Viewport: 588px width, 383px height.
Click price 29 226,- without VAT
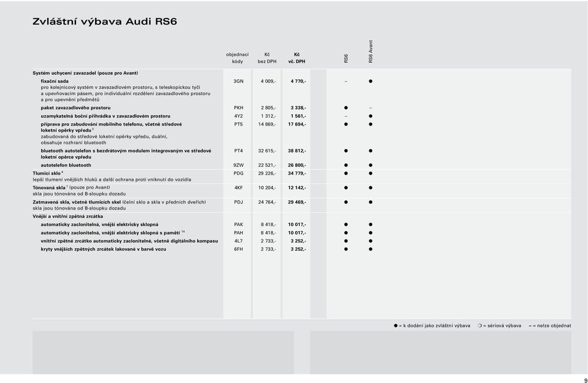tap(268, 173)
